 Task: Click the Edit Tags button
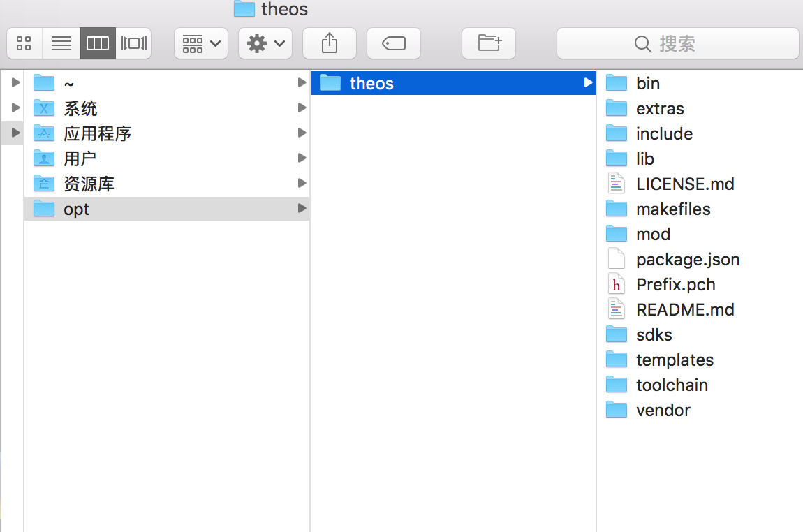[x=394, y=43]
